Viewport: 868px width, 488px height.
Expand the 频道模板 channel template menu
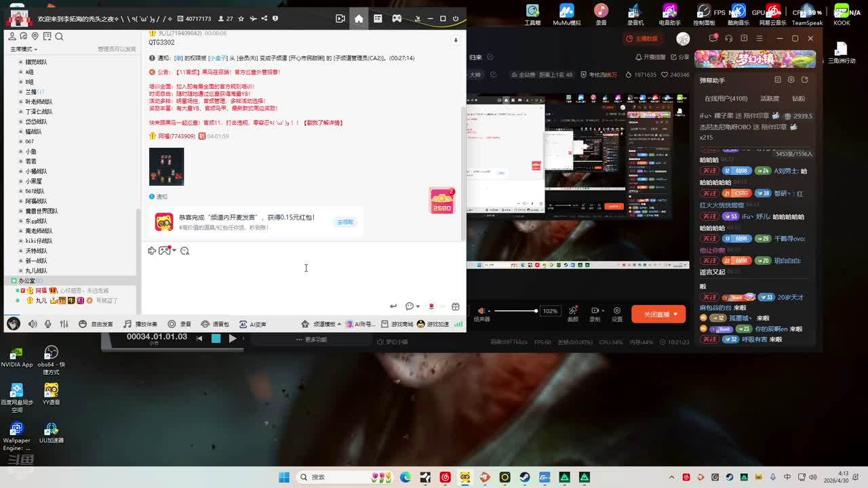(x=321, y=324)
